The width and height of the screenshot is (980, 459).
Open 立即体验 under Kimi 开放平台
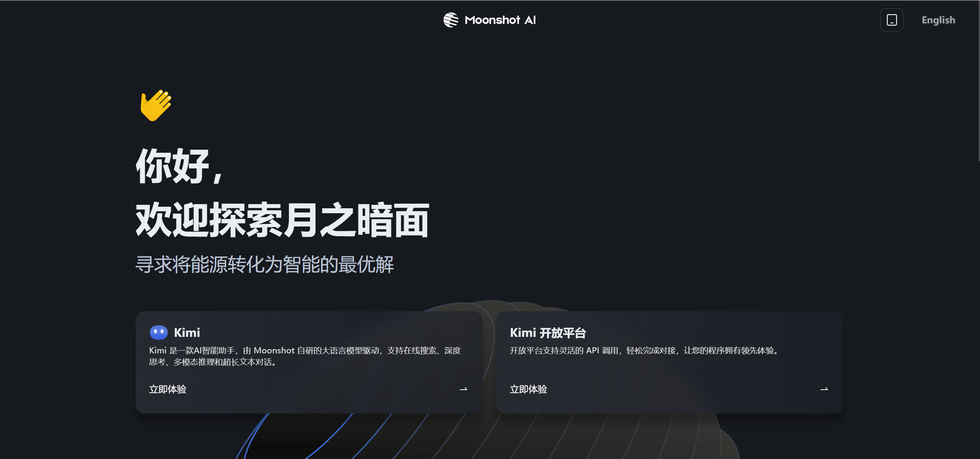pos(528,389)
